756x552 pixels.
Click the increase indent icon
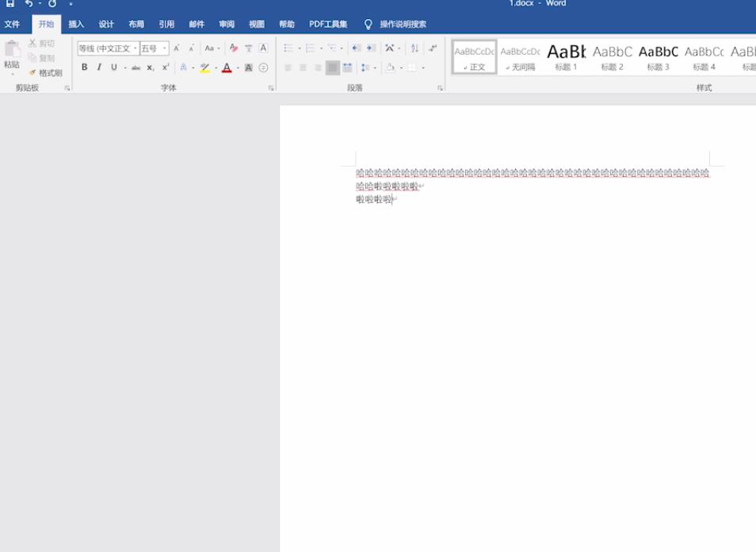371,48
